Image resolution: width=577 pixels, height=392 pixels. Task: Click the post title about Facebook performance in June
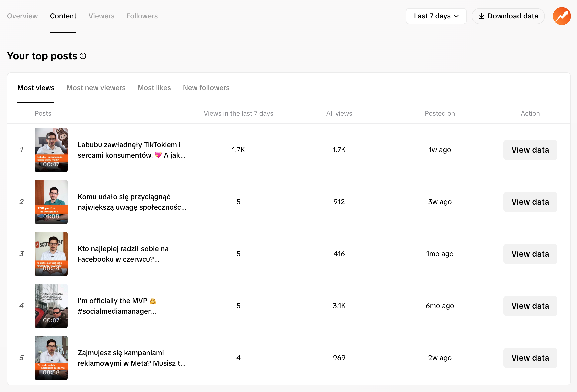(x=123, y=254)
